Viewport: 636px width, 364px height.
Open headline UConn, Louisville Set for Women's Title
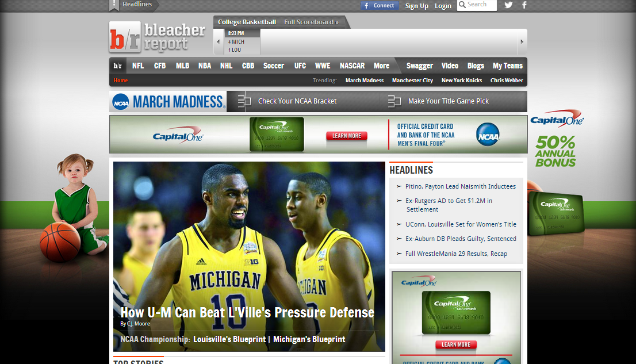pos(461,224)
